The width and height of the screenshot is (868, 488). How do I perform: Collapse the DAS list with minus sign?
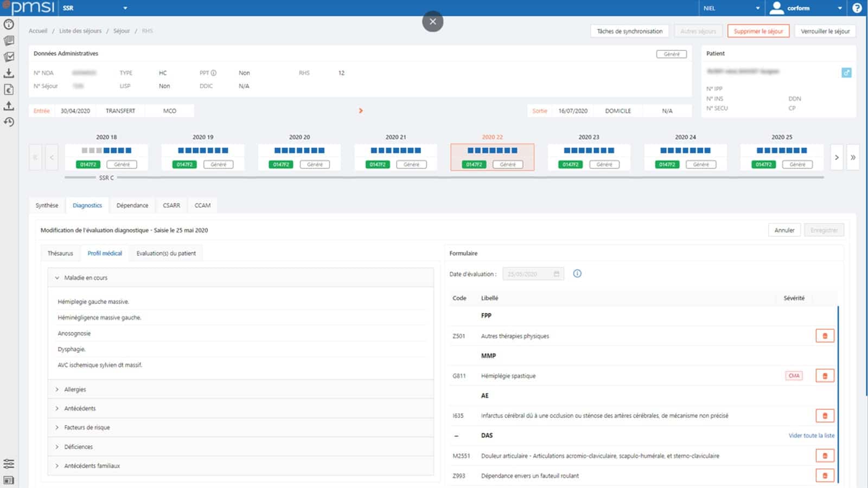pyautogui.click(x=456, y=435)
